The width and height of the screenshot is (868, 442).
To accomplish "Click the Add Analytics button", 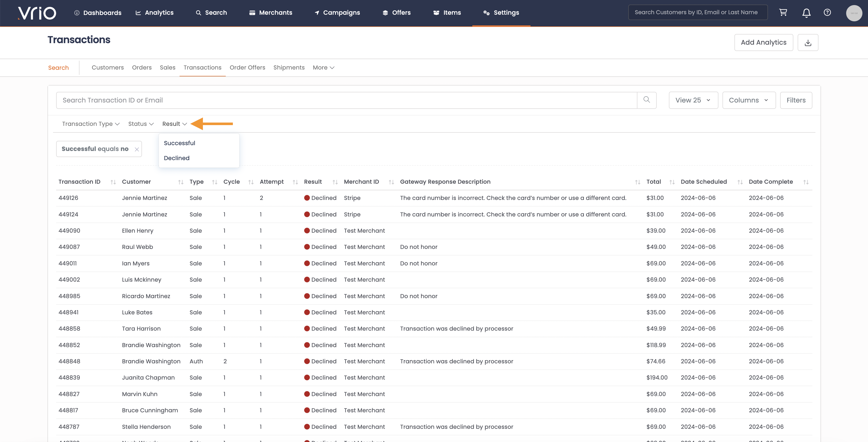I will (764, 42).
